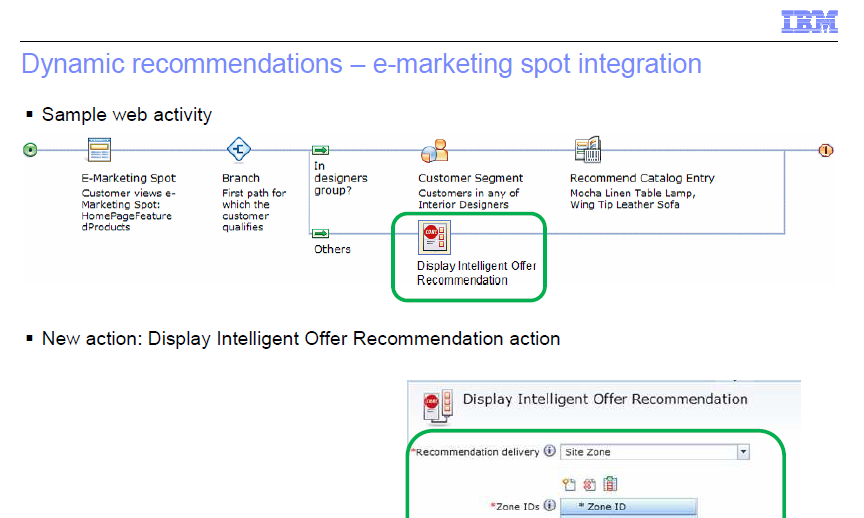The image size is (864, 518).
Task: Click the 'Others' path label
Action: [332, 249]
